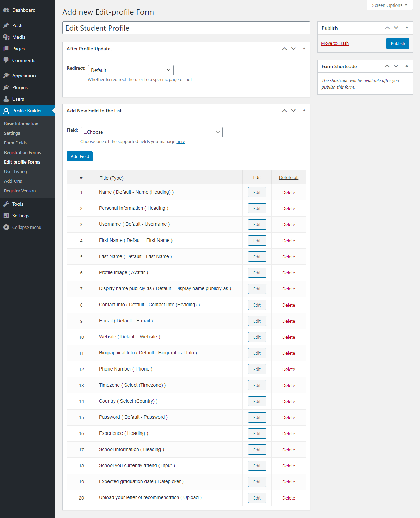Edit the Contact Info heading row
Image resolution: width=420 pixels, height=518 pixels.
[x=257, y=305]
